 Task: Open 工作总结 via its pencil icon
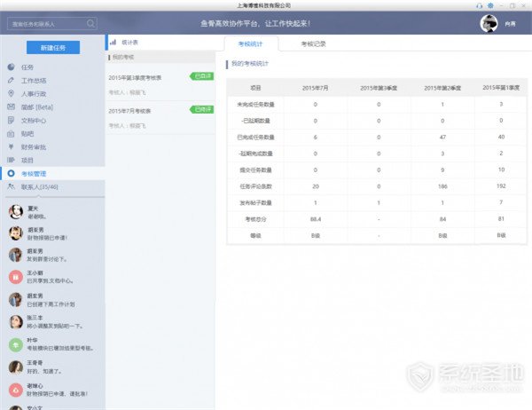point(12,80)
